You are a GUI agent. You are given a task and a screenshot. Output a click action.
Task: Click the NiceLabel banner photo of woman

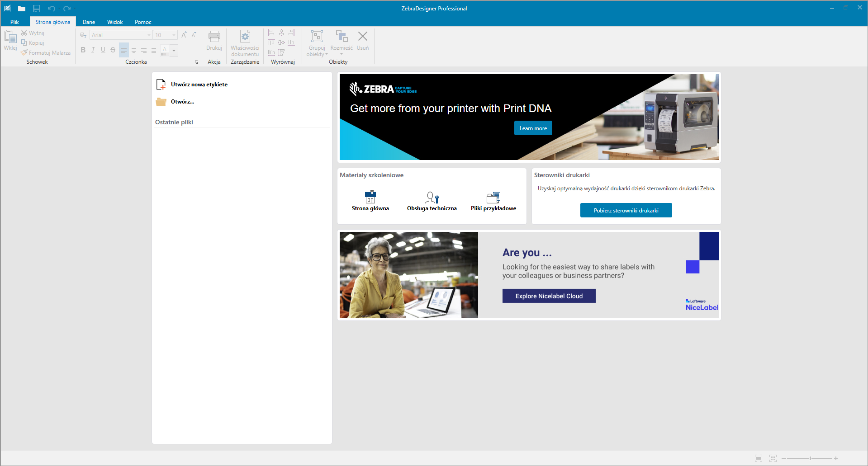click(x=409, y=275)
